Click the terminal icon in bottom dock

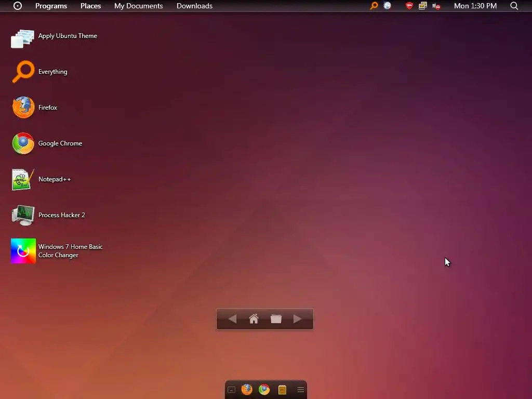tap(231, 390)
